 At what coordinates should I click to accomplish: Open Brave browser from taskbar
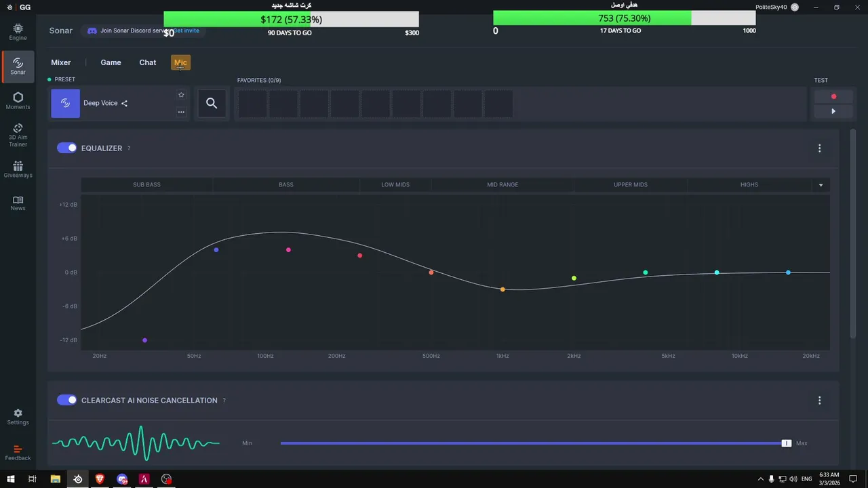pyautogui.click(x=100, y=479)
